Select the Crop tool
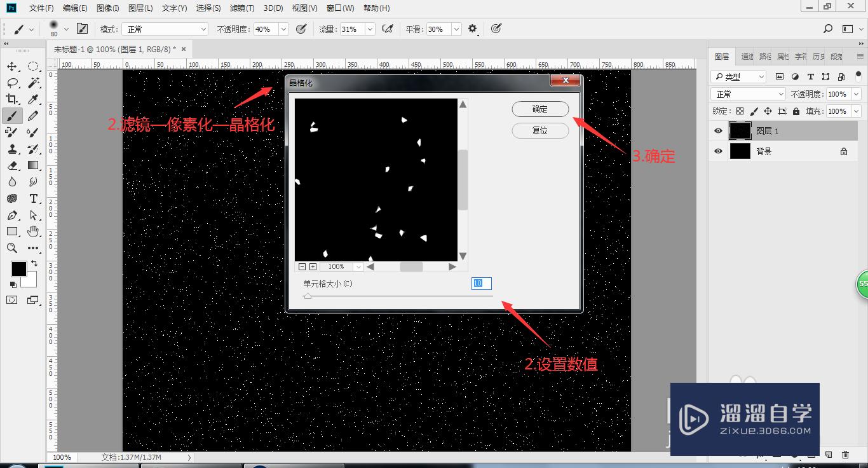This screenshot has height=468, width=868. 12,99
